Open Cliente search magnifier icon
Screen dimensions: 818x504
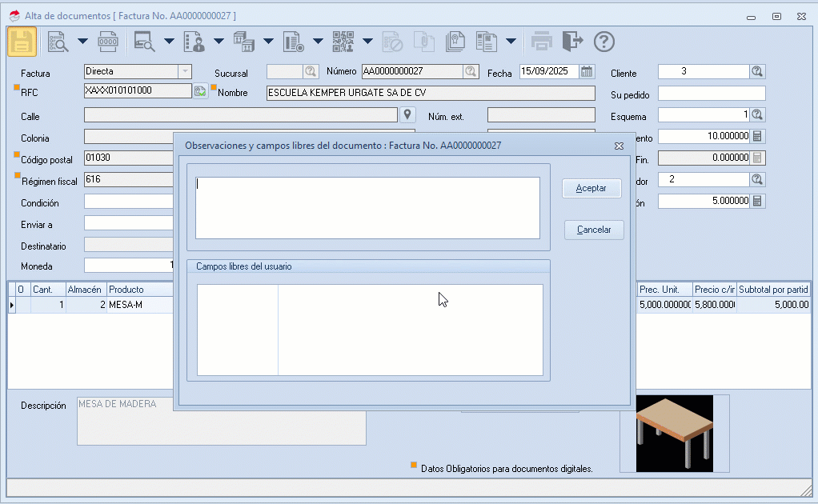tap(757, 72)
